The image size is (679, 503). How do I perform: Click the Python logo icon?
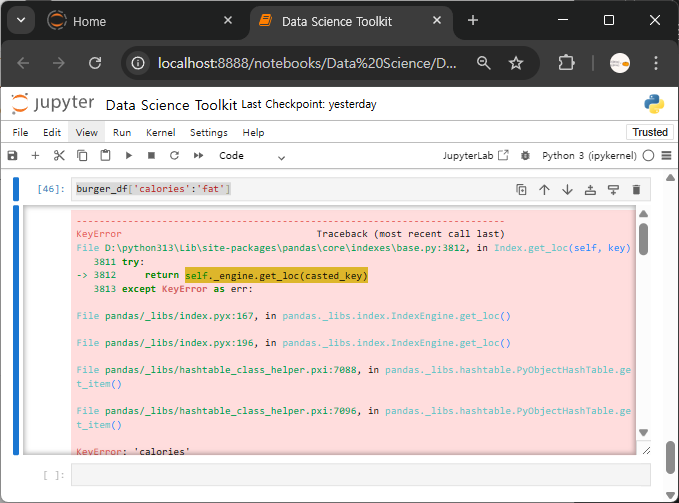point(654,104)
